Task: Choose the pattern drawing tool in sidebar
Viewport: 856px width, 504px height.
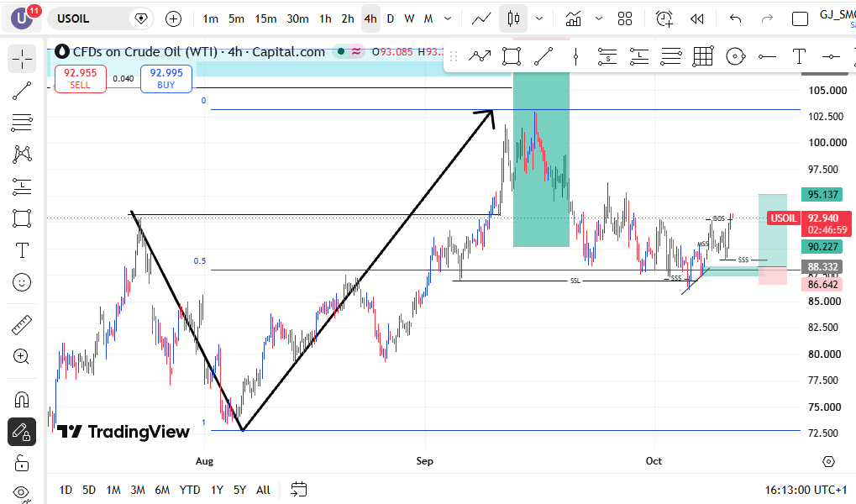Action: [22, 155]
